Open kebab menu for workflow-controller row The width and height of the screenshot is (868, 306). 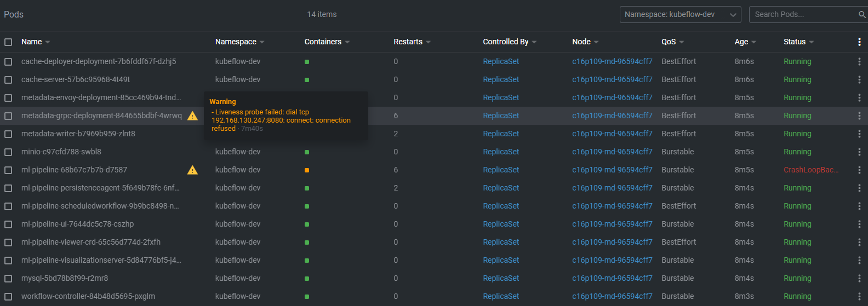pyautogui.click(x=859, y=297)
